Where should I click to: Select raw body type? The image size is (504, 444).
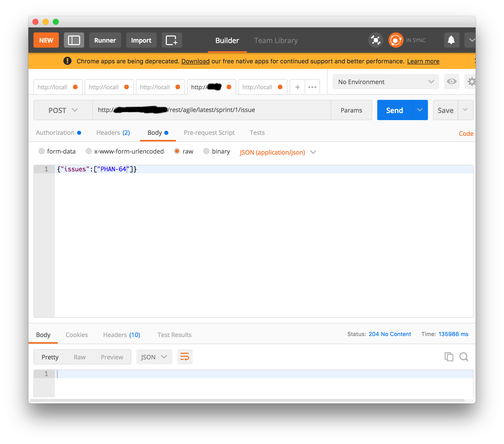click(x=177, y=151)
